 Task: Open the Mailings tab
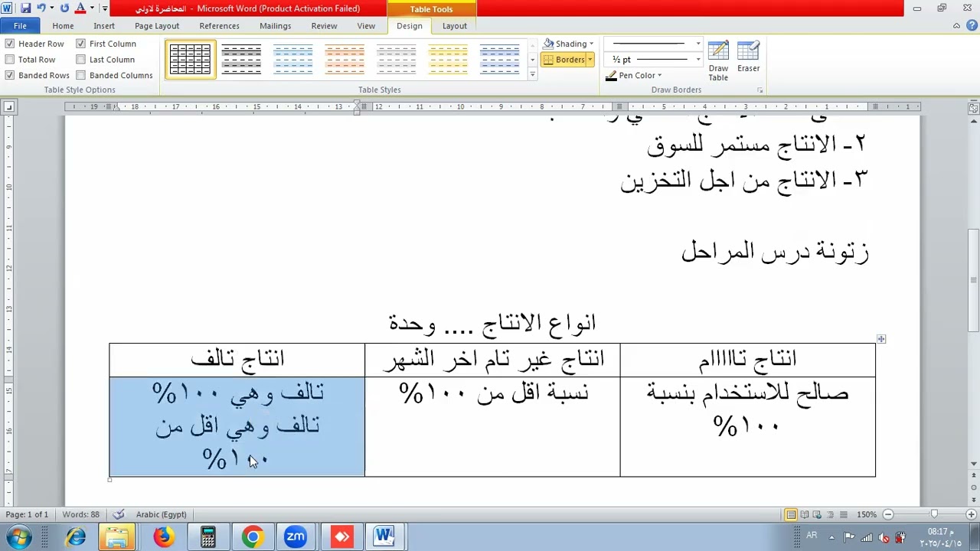[x=275, y=26]
